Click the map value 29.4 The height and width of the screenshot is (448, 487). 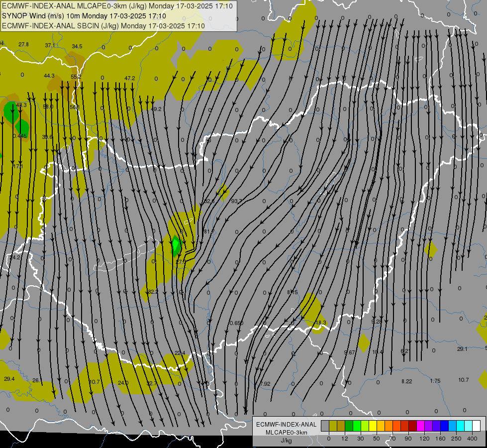pos(9,379)
